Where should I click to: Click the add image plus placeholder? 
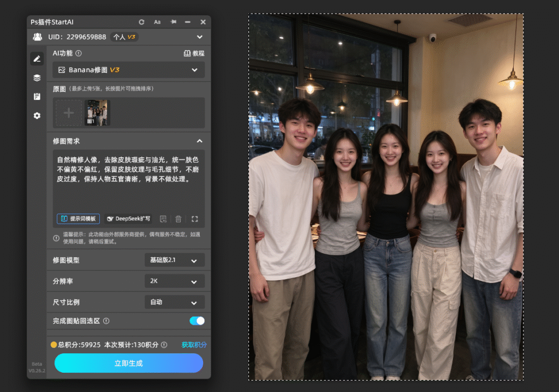pos(69,112)
